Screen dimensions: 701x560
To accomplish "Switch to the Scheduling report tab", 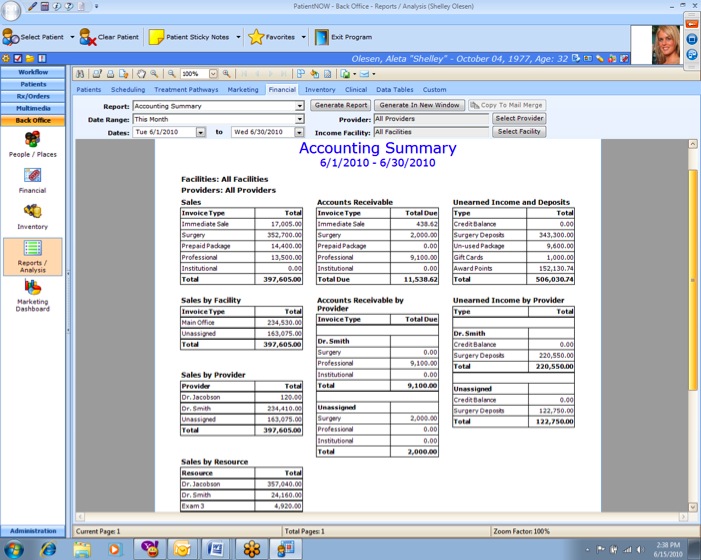I will 128,89.
